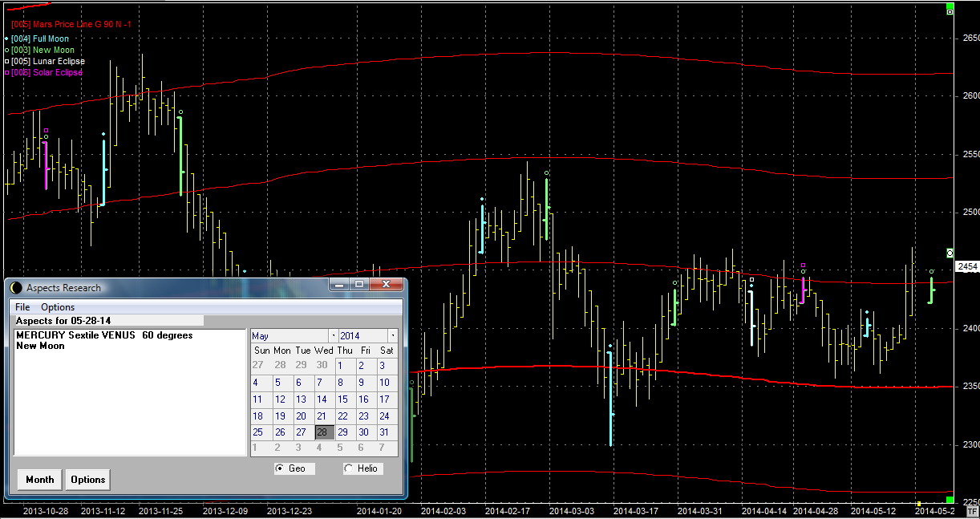This screenshot has width=980, height=519.
Task: Open the Options menu in the menu bar
Action: coord(58,307)
